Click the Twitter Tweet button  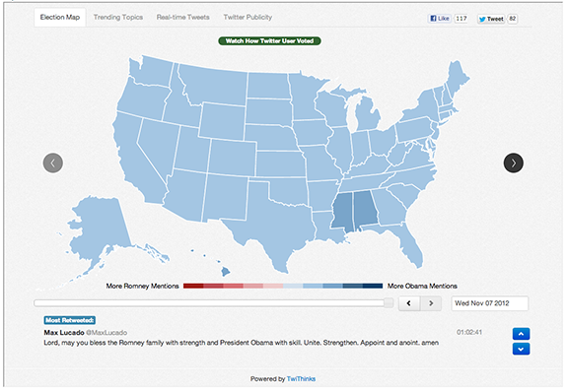[491, 19]
